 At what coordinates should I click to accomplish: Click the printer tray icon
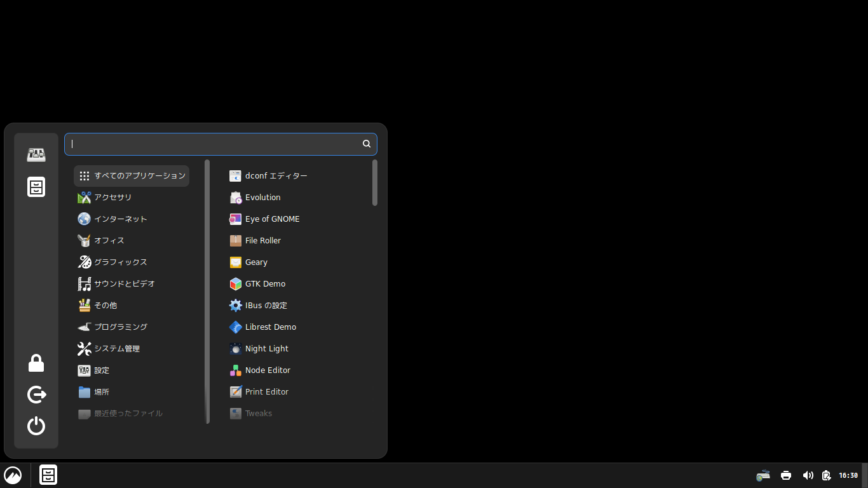coord(786,475)
